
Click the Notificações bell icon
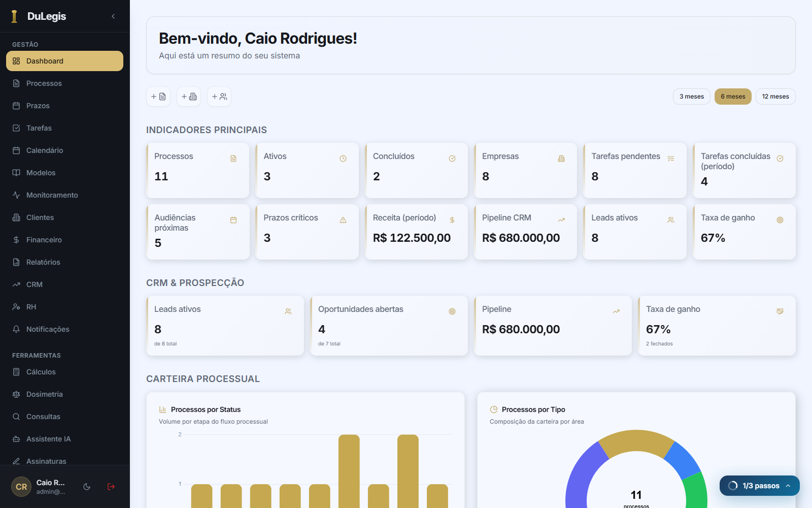pos(16,329)
